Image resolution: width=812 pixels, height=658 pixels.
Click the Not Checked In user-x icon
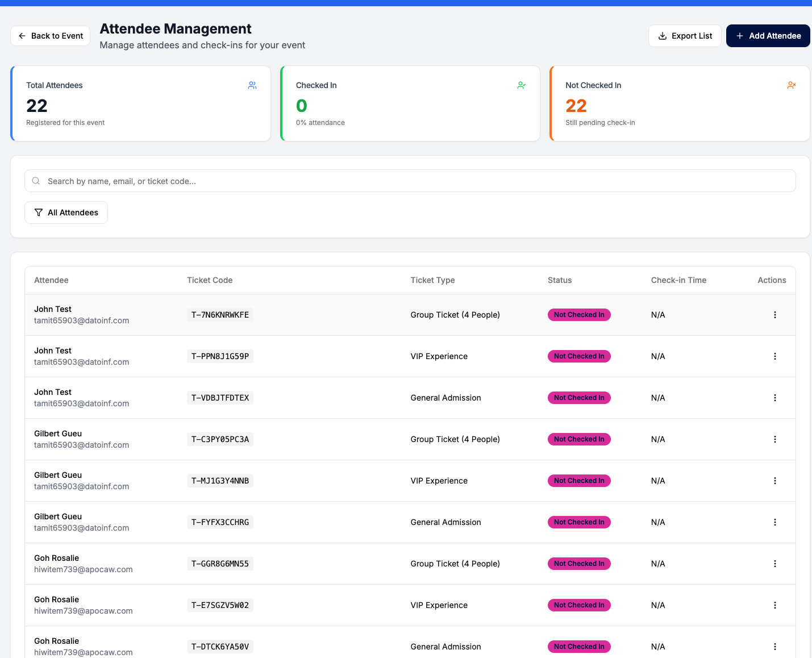point(792,85)
